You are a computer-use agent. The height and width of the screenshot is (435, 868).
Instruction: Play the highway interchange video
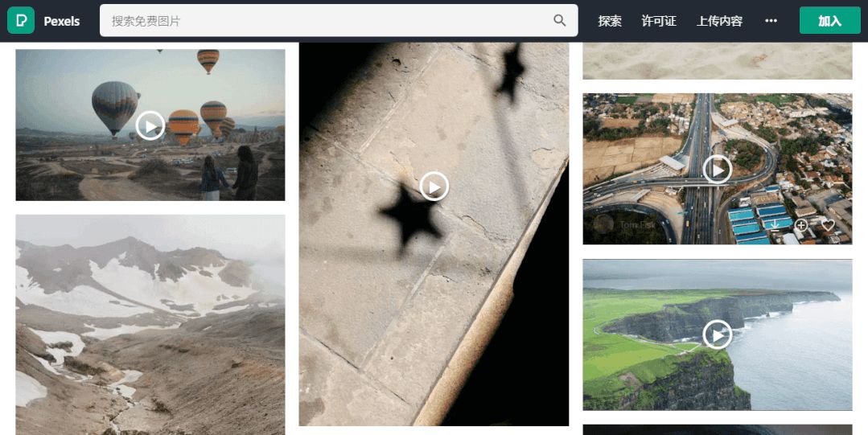[718, 170]
